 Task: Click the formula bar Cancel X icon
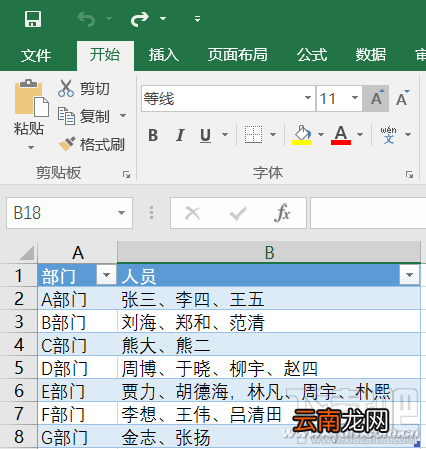(193, 213)
